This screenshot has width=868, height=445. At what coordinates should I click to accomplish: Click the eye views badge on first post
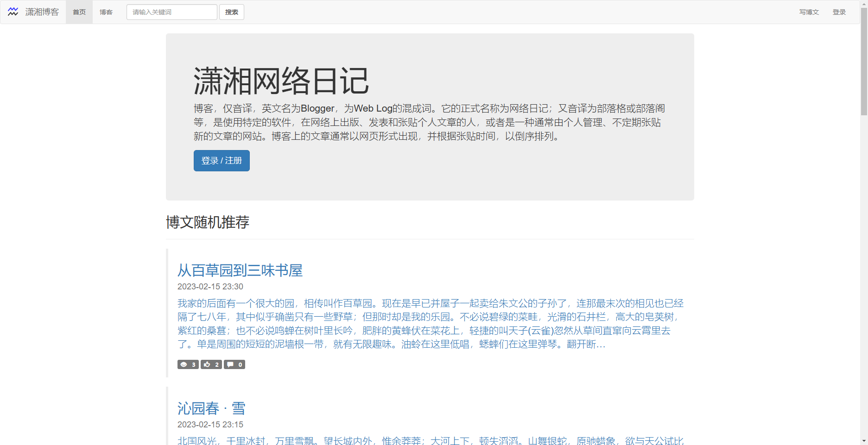(x=188, y=364)
